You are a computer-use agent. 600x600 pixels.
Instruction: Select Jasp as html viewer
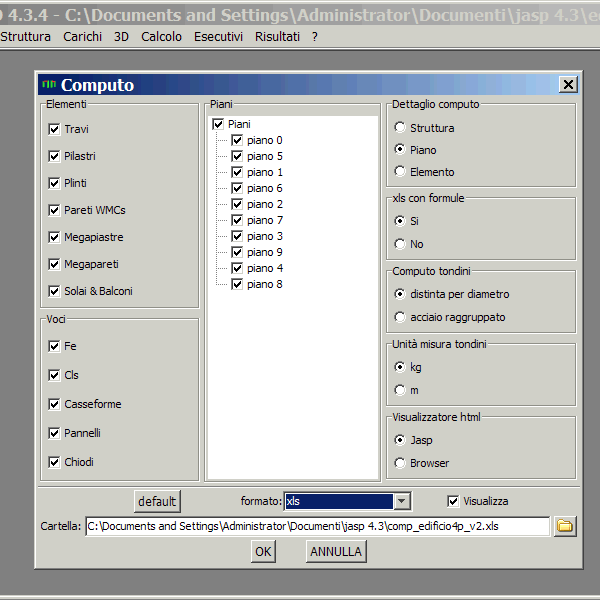(399, 440)
